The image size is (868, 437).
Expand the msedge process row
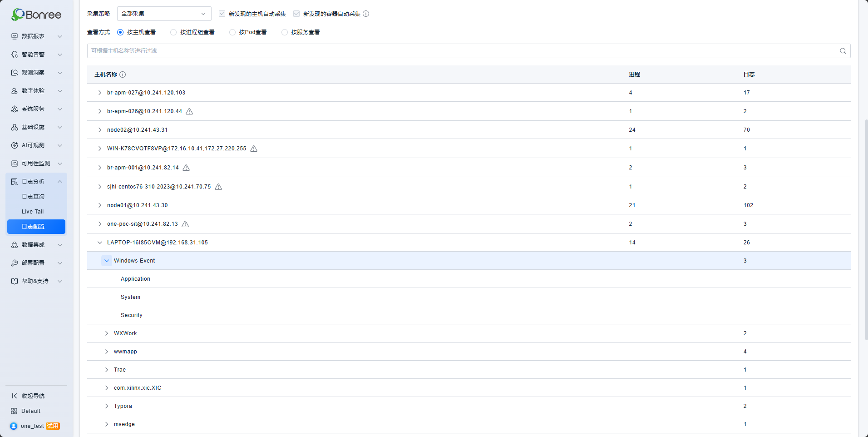(x=107, y=424)
